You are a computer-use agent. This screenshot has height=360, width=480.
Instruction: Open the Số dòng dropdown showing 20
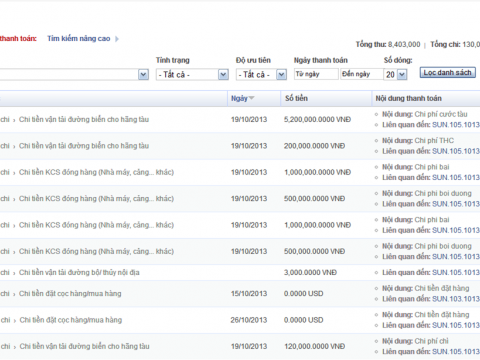[395, 74]
